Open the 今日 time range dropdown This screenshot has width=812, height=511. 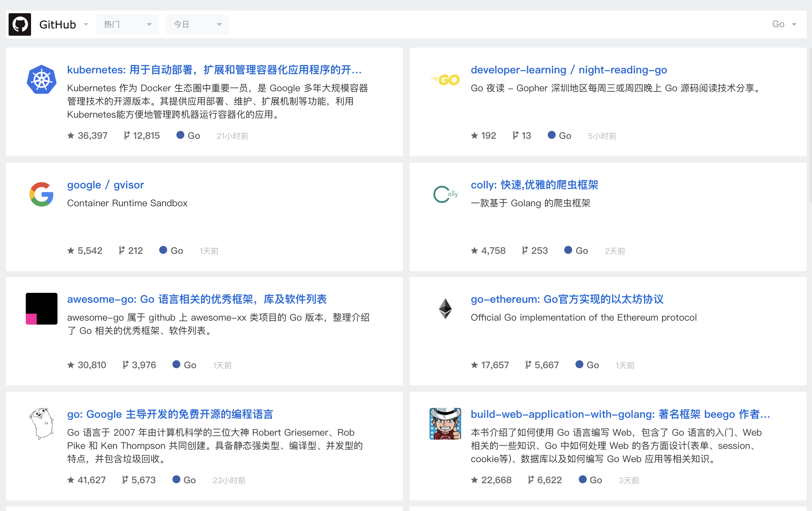(x=197, y=24)
